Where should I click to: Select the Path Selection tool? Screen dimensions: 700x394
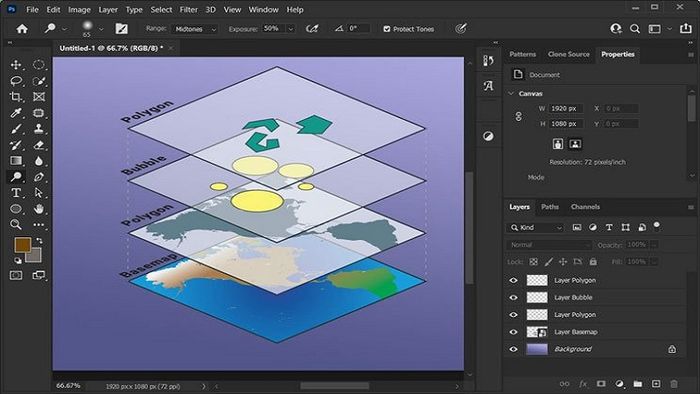point(39,193)
